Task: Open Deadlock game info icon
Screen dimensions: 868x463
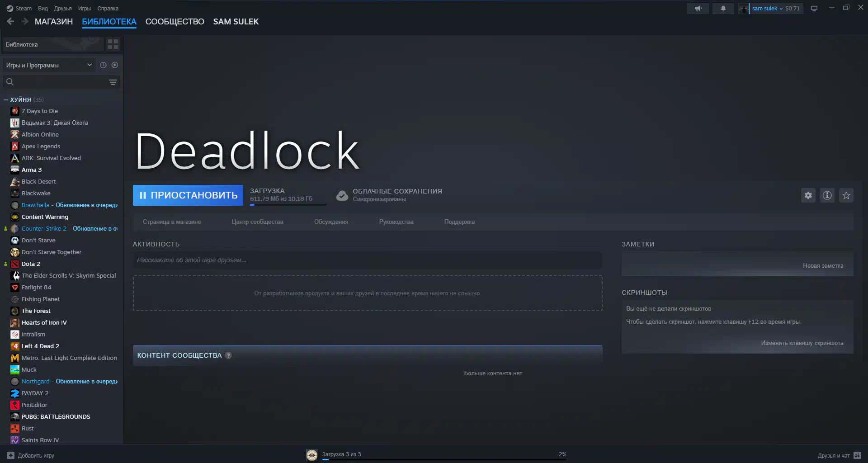Action: pyautogui.click(x=827, y=195)
